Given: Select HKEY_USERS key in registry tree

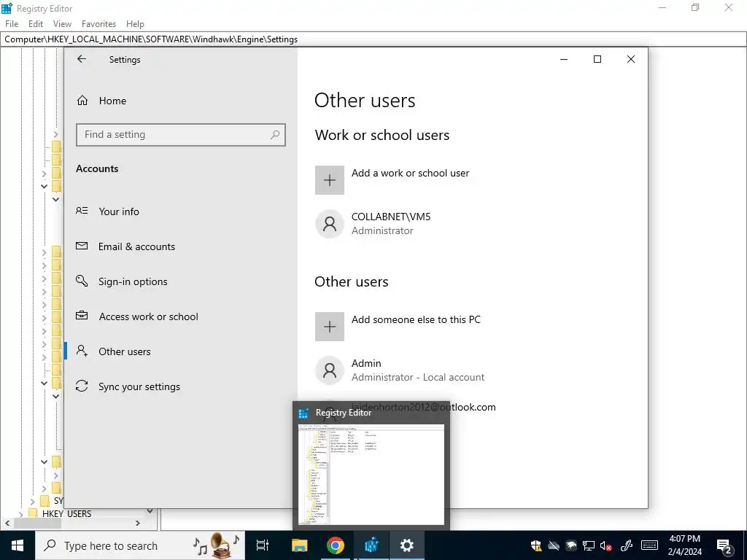Looking at the screenshot, I should [66, 514].
